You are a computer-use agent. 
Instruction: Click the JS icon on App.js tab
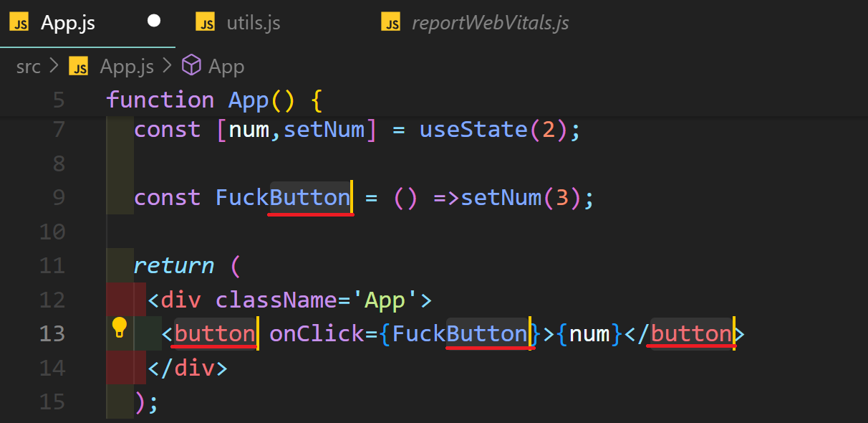click(x=19, y=23)
